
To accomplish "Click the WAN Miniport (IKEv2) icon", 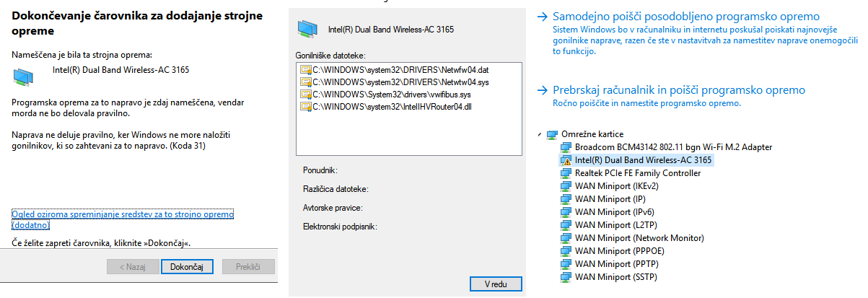I will coord(566,186).
